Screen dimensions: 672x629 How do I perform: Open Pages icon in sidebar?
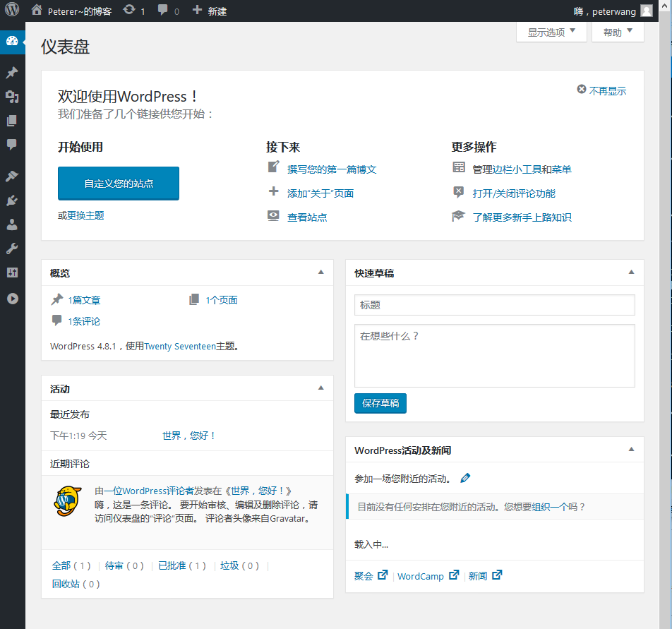coord(12,121)
